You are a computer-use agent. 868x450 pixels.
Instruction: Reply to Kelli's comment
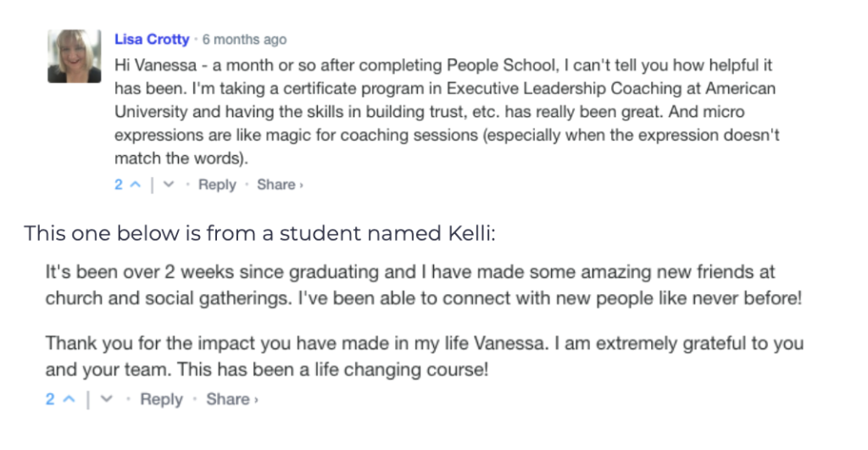(161, 399)
